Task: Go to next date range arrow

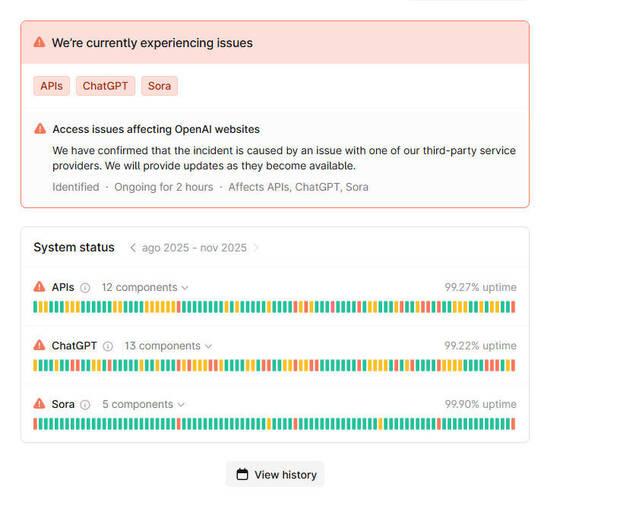Action: [256, 248]
